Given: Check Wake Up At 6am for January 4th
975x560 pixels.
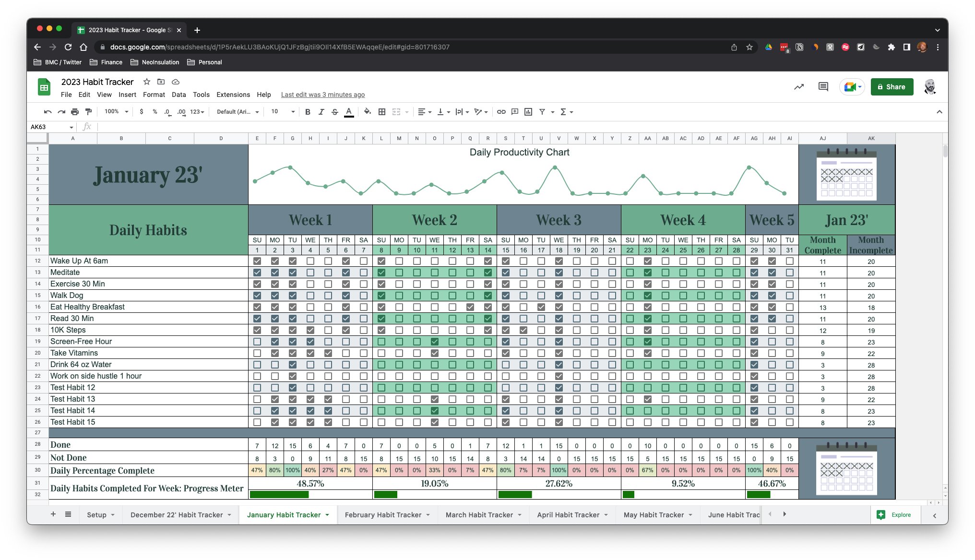Looking at the screenshot, I should (310, 261).
